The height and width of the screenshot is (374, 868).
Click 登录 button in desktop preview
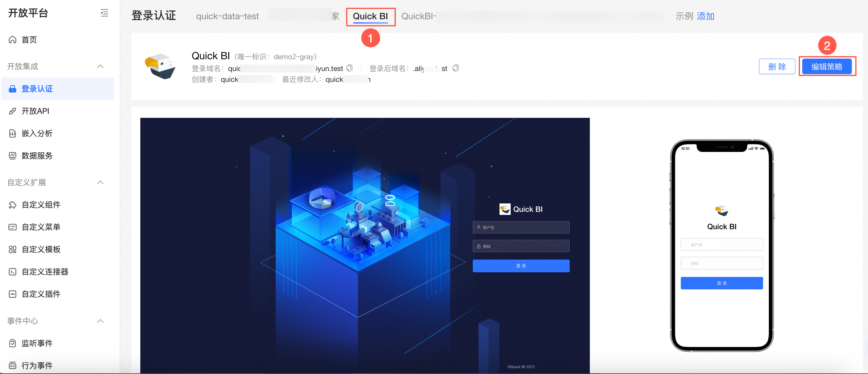[x=521, y=265]
